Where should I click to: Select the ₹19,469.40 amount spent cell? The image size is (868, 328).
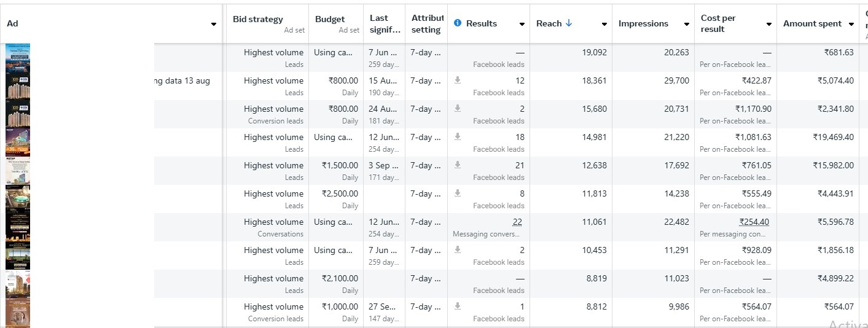[x=832, y=137]
